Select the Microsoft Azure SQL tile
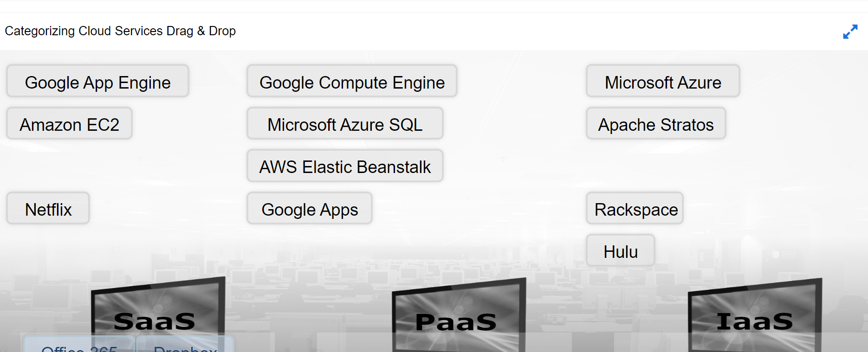Image resolution: width=868 pixels, height=352 pixels. (345, 124)
